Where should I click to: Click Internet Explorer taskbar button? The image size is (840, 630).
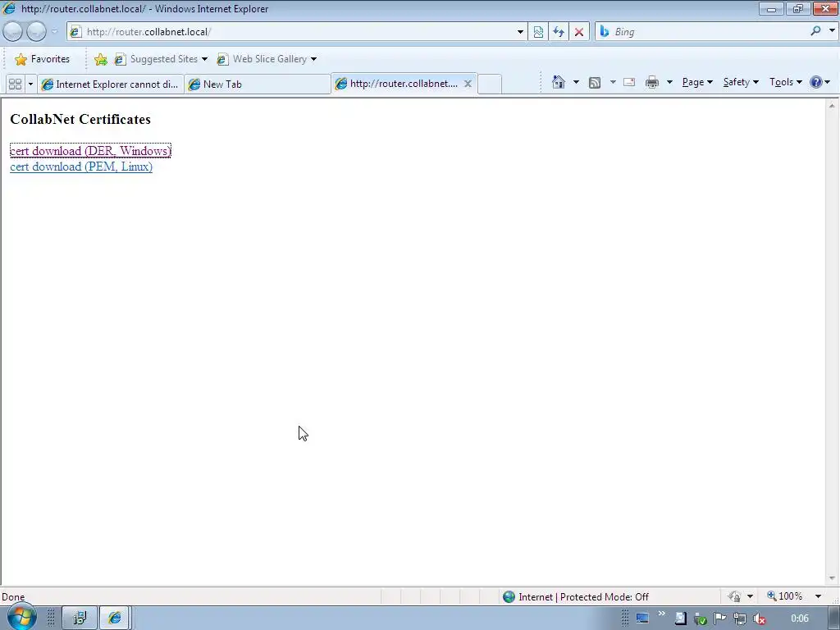[x=115, y=619]
